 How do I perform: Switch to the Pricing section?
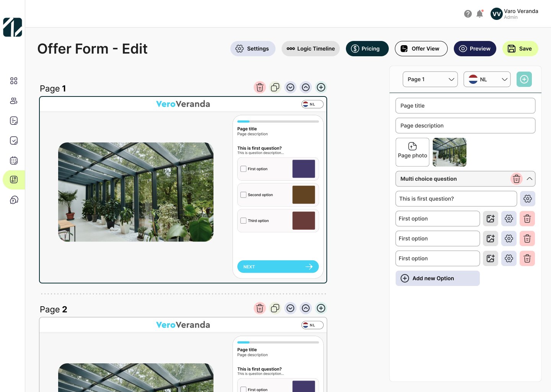click(367, 49)
